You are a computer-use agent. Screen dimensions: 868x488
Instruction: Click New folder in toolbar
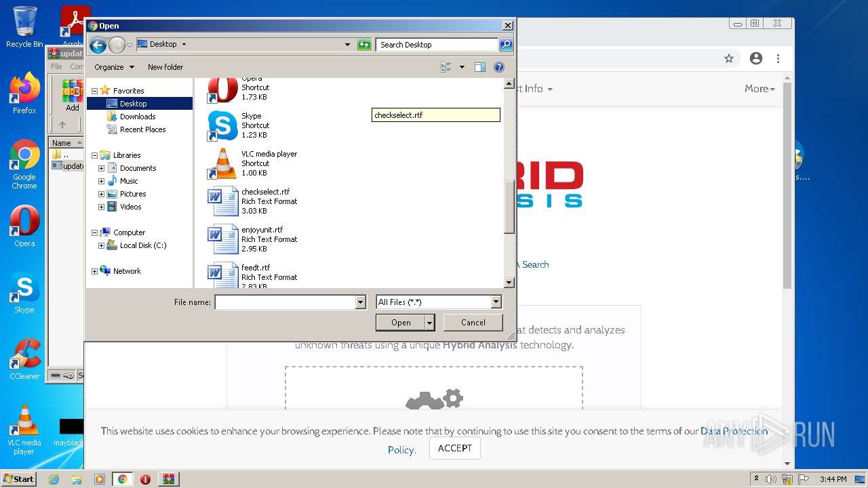click(x=165, y=67)
